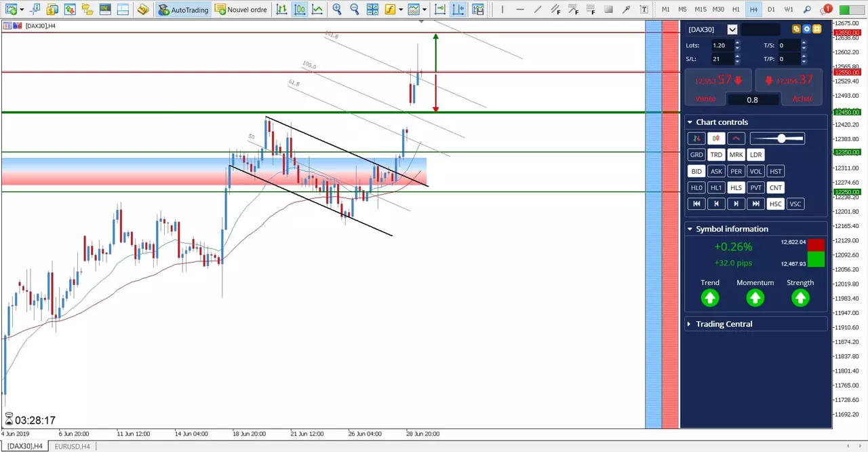This screenshot has width=868, height=452.
Task: Zoom in on the chart
Action: point(337,10)
